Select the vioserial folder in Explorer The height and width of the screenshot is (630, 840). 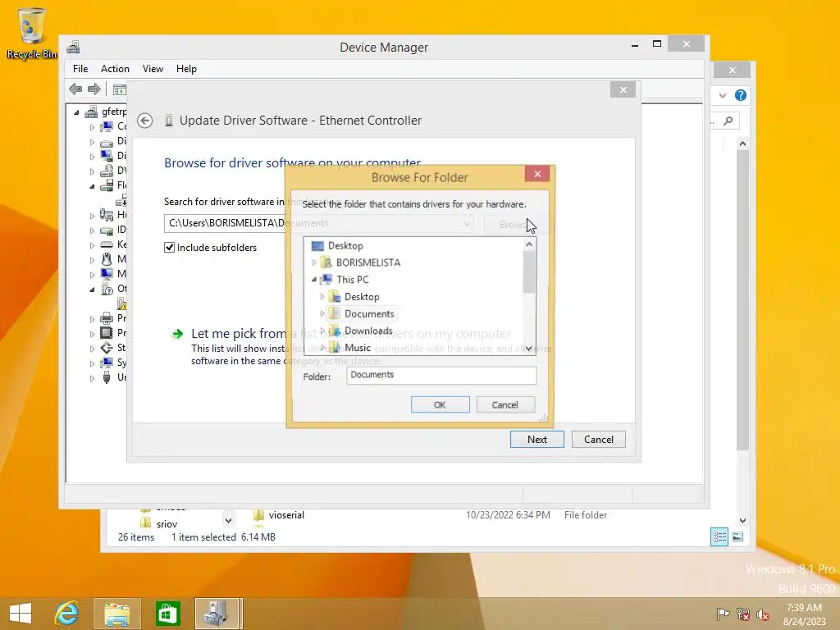pyautogui.click(x=286, y=515)
